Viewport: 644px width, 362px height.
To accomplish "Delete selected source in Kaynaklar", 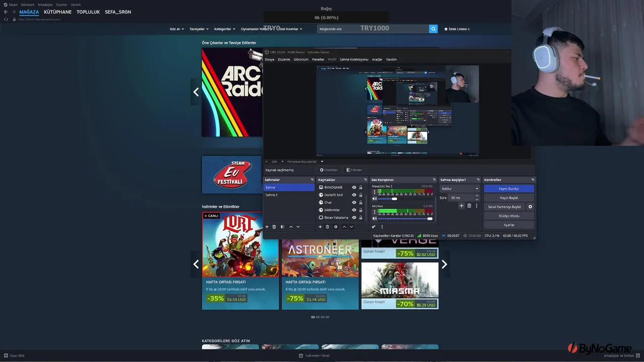I will pyautogui.click(x=327, y=227).
